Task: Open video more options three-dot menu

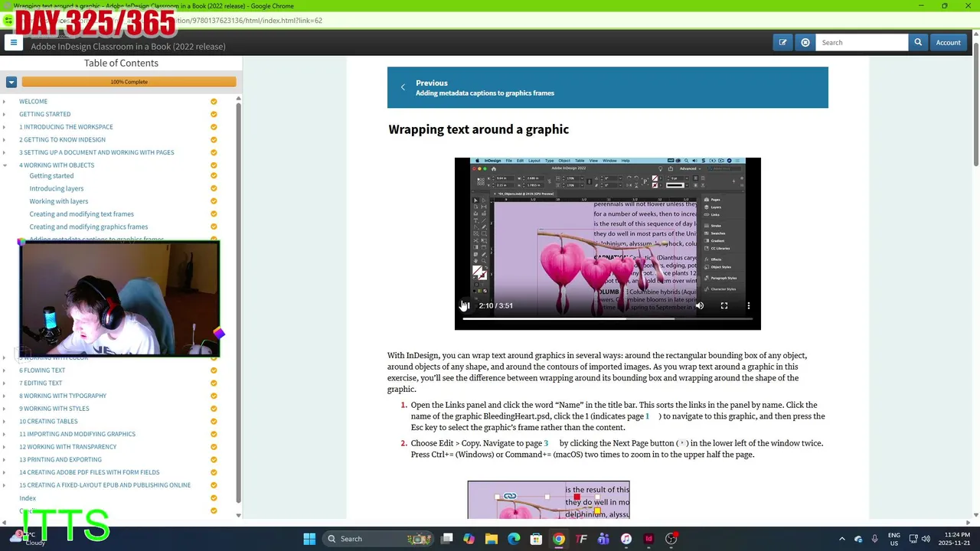Action: coord(749,305)
